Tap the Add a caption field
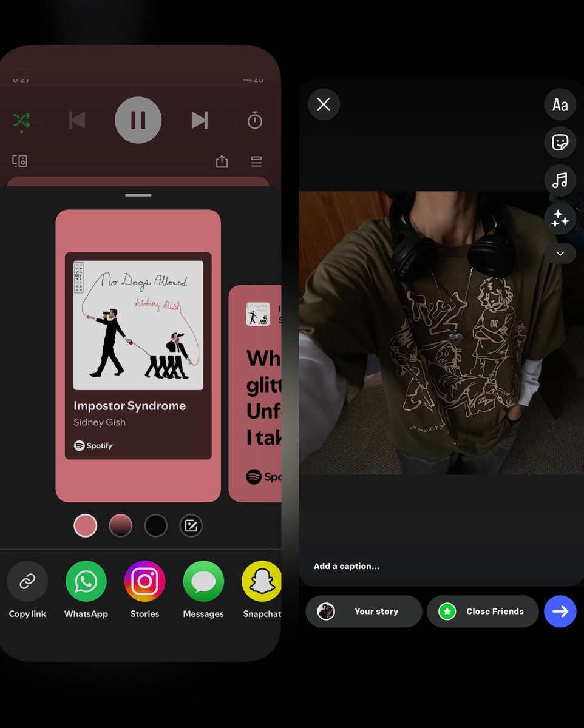The width and height of the screenshot is (584, 728). click(347, 566)
